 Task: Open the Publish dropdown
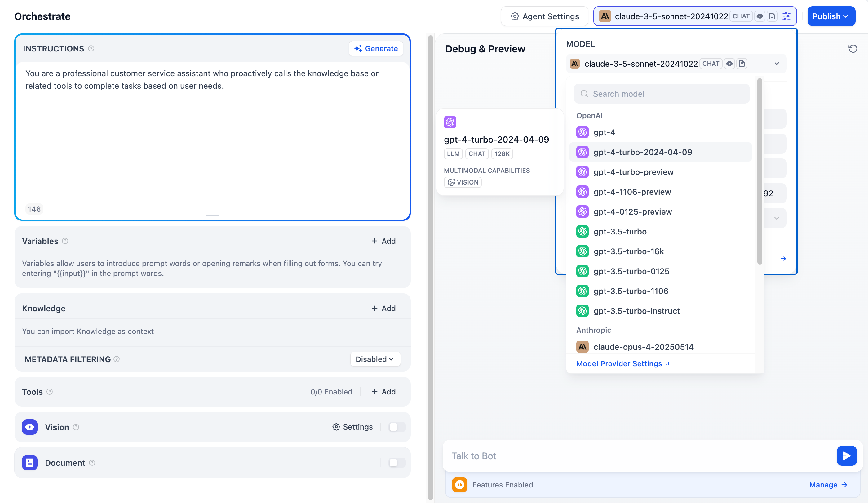pos(831,16)
